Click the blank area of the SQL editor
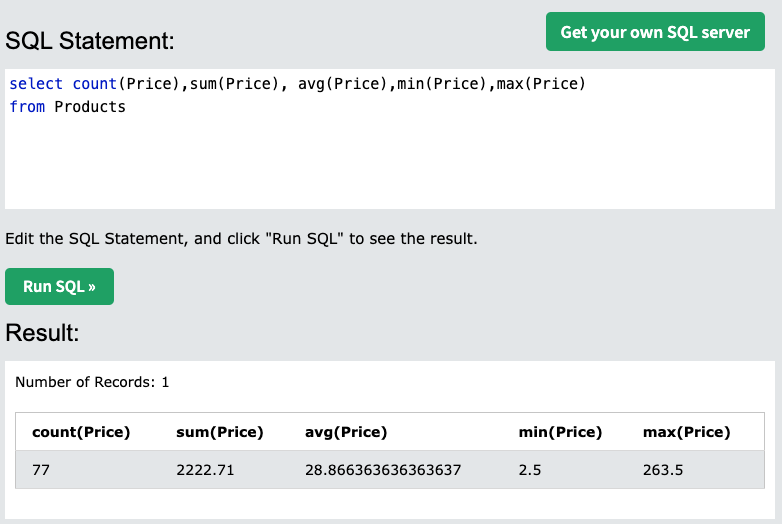Image resolution: width=782 pixels, height=524 pixels. tap(390, 165)
